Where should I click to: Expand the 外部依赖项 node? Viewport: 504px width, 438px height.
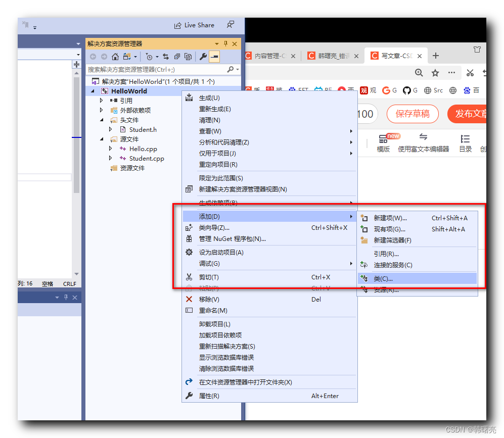101,110
